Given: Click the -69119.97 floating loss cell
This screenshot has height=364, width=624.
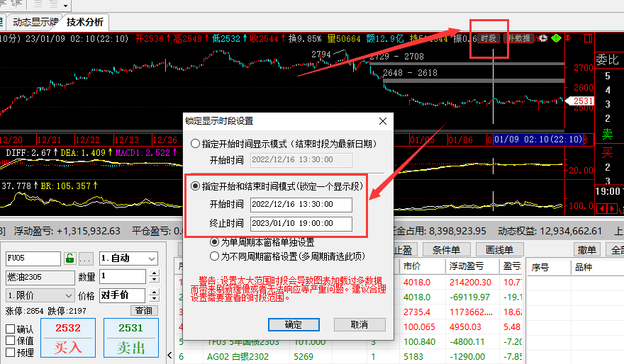Looking at the screenshot, I should [x=468, y=297].
